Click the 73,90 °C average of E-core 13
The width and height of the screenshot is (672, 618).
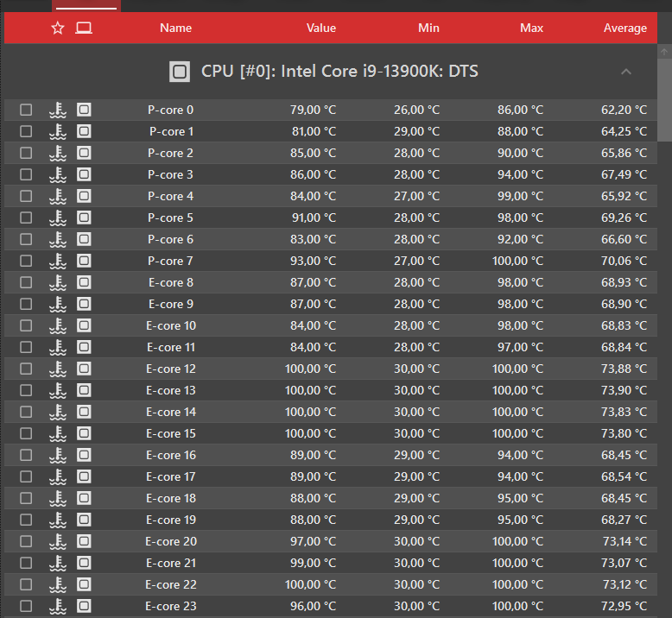624,391
